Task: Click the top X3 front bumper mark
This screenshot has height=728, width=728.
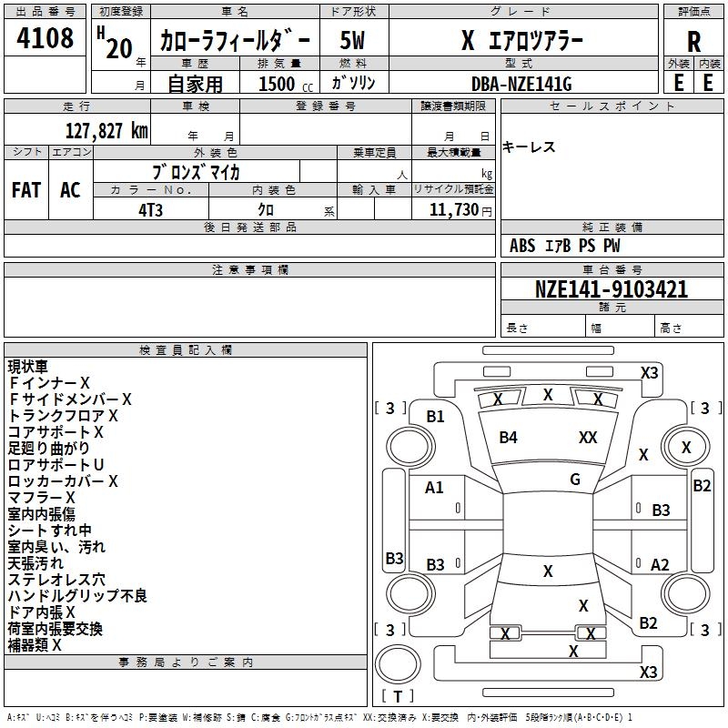Action: coord(649,373)
